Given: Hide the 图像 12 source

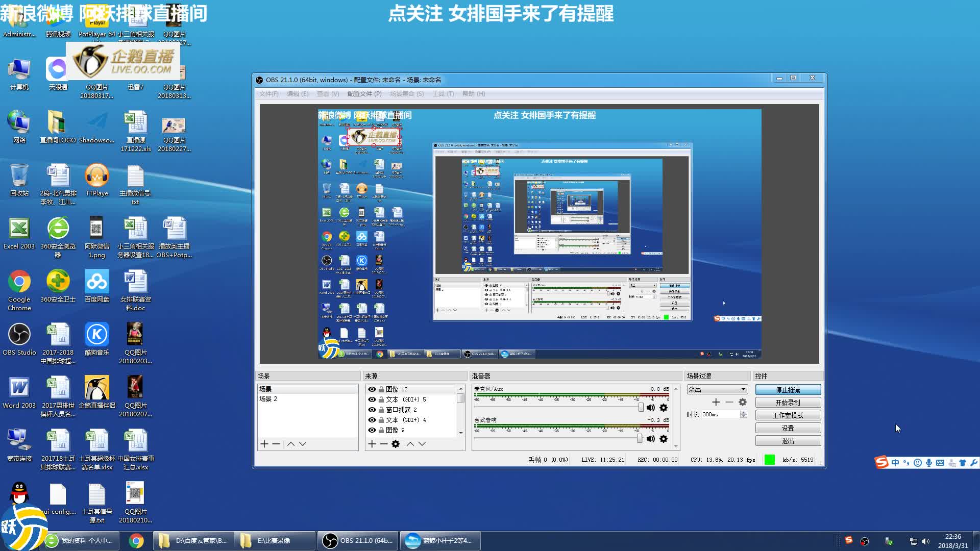Looking at the screenshot, I should (372, 389).
